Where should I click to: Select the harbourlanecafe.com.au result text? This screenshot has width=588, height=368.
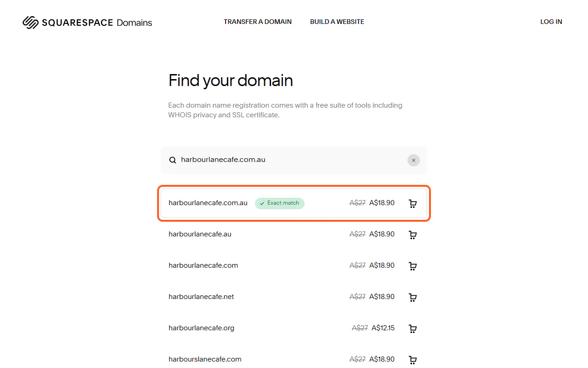208,203
